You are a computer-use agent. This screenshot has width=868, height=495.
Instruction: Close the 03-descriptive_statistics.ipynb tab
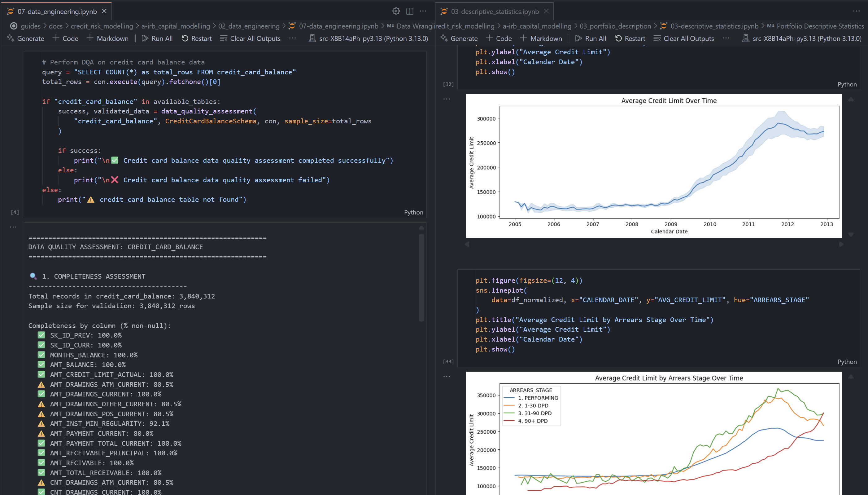coord(546,11)
